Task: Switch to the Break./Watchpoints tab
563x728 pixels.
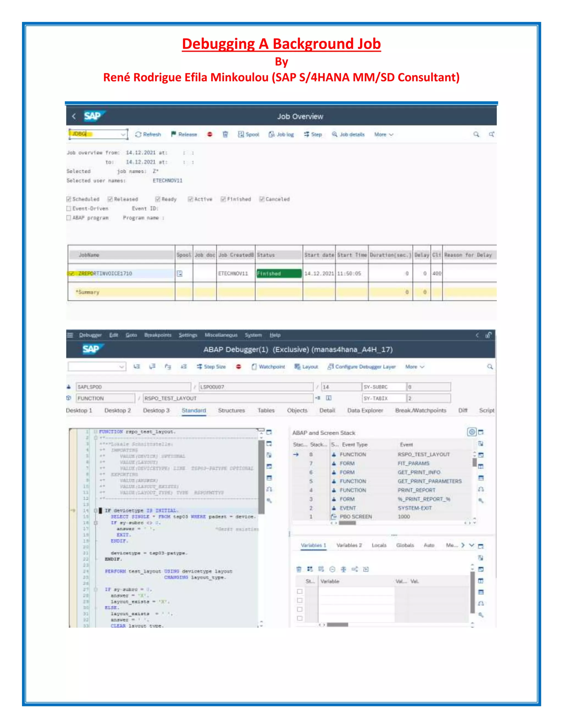Action: (421, 410)
